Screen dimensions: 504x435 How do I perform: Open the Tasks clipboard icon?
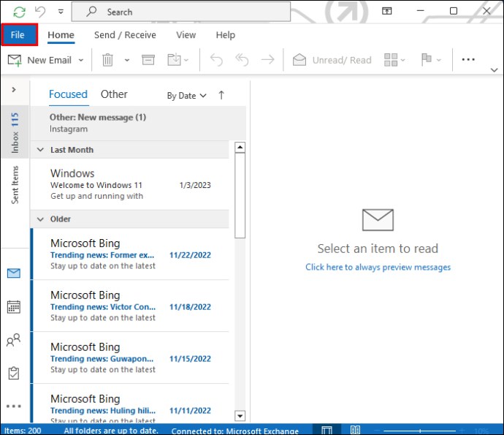(x=14, y=373)
